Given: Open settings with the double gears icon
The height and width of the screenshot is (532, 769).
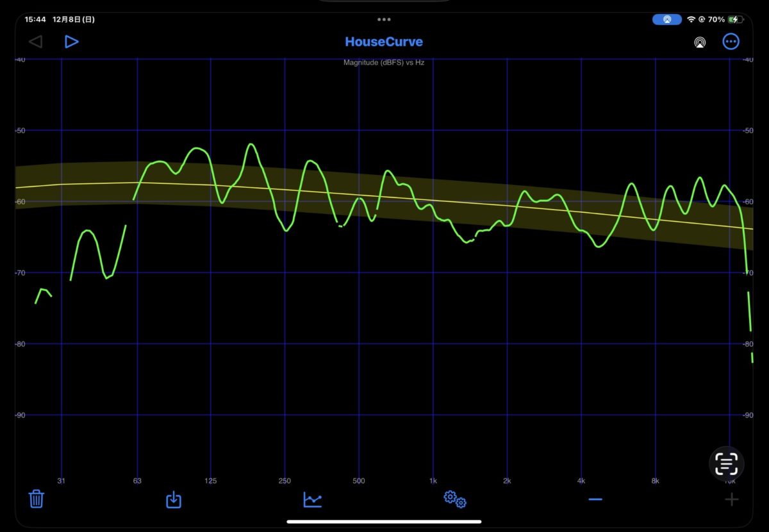Looking at the screenshot, I should 455,499.
